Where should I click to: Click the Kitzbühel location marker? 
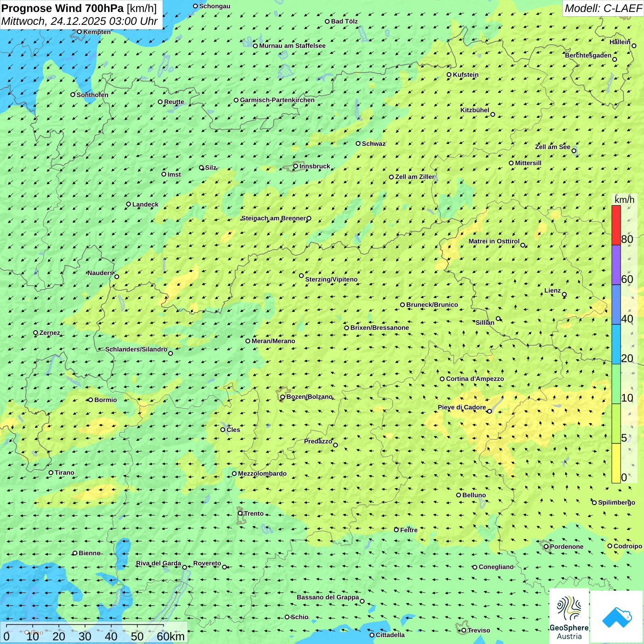[x=493, y=115]
